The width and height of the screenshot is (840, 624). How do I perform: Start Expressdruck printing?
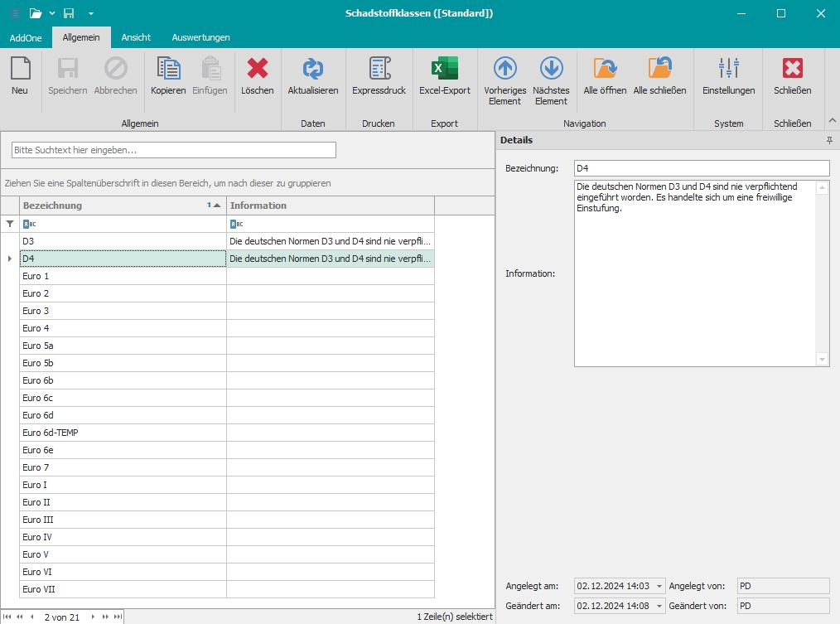tap(379, 76)
